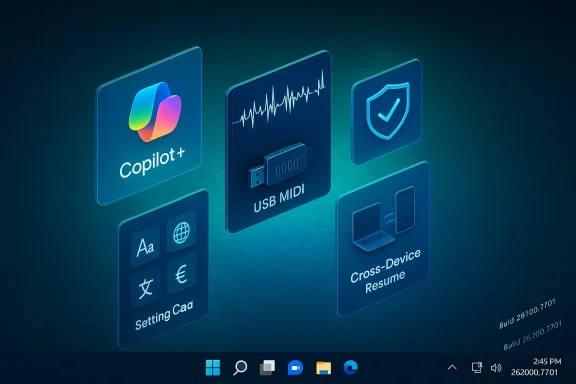Click the USB MIDI text label

[x=279, y=199]
